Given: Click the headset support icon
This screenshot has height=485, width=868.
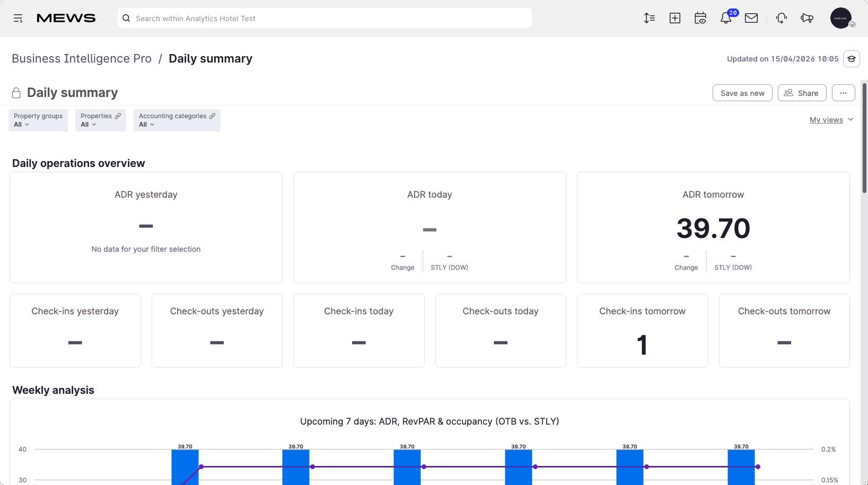Looking at the screenshot, I should 782,18.
